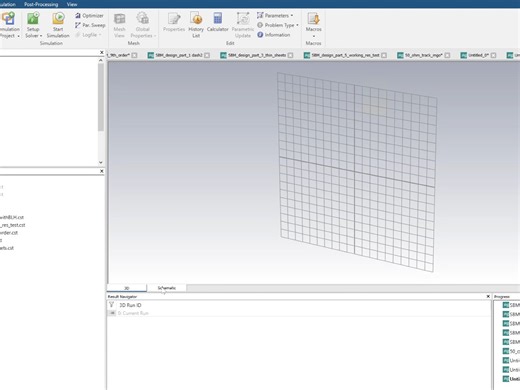The height and width of the screenshot is (390, 520).
Task: Expand the Problem Type dropdown arrow
Action: point(297,25)
